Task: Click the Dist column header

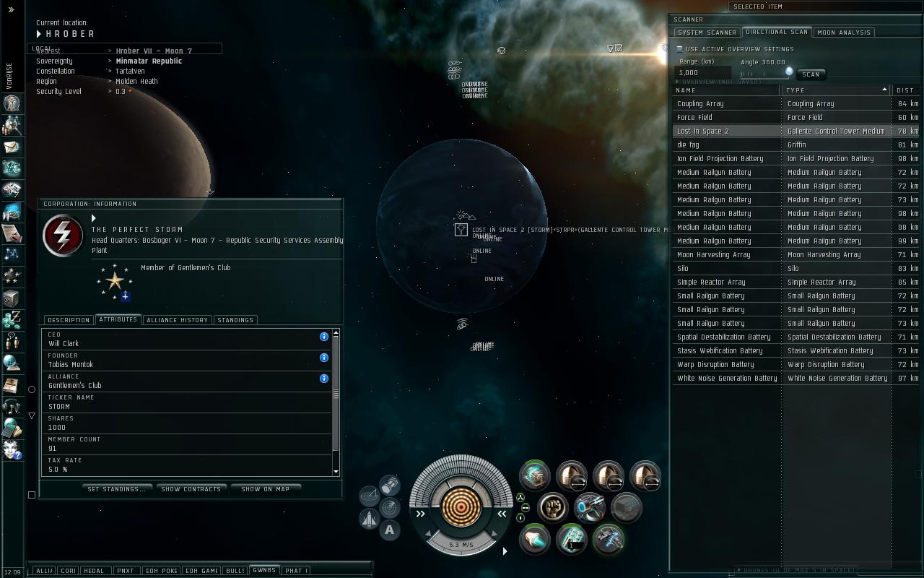Action: [x=906, y=90]
